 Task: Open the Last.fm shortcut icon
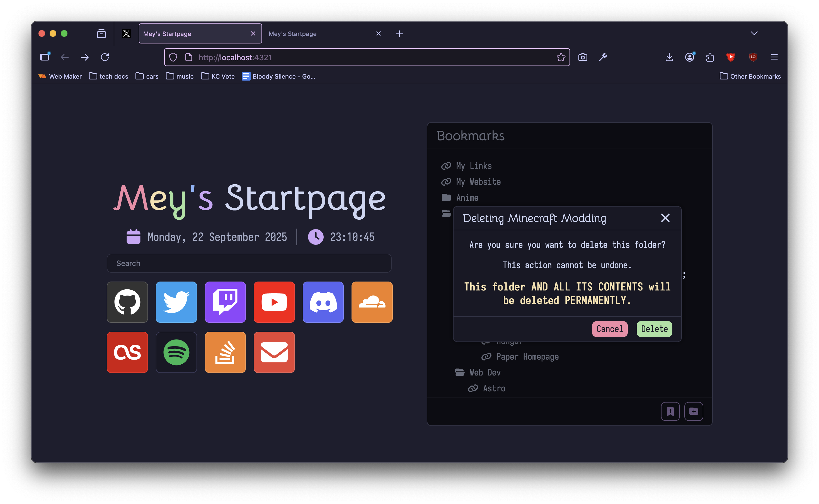127,352
